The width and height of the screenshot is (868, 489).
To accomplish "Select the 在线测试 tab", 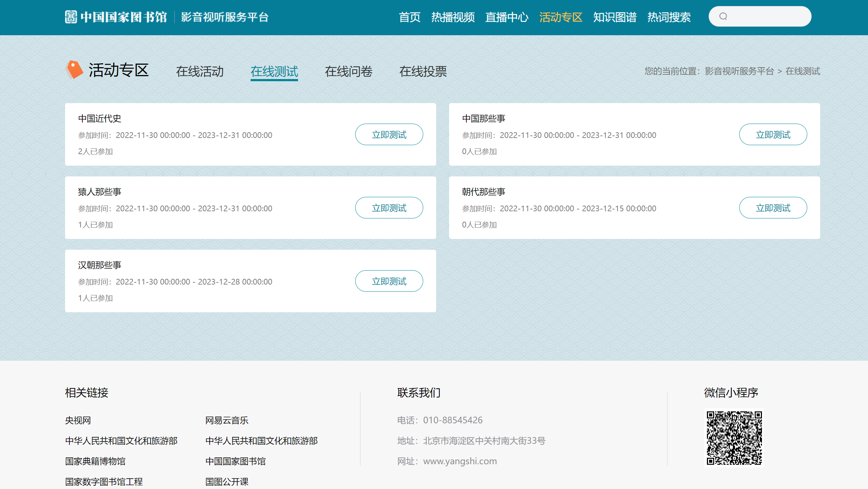I will pyautogui.click(x=274, y=71).
